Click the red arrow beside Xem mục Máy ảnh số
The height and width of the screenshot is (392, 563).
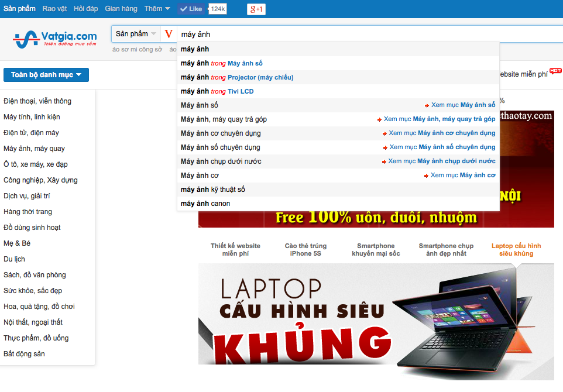coord(427,105)
